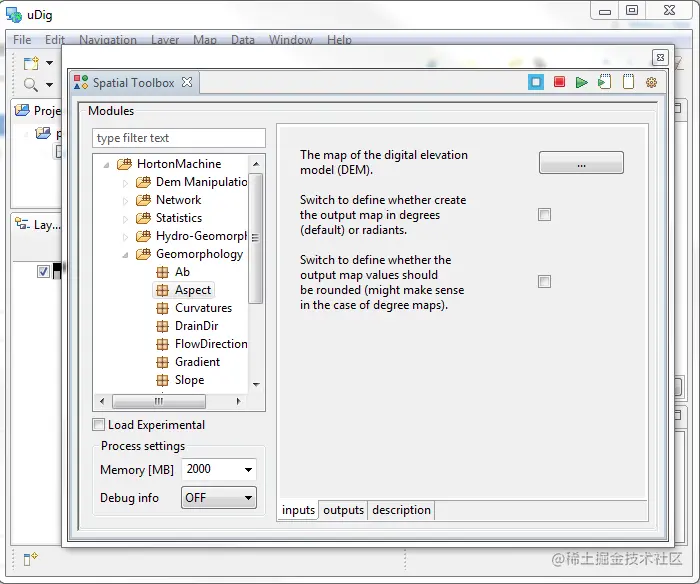This screenshot has height=584, width=700.
Task: Close the Spatial Toolbox tab with its X
Action: pos(187,82)
